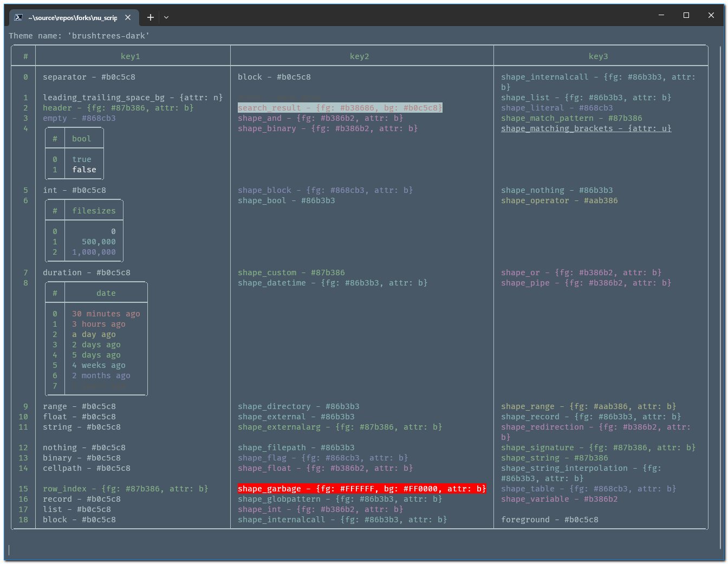Click 'shape_signature' line in key3
728x564 pixels.
point(599,448)
